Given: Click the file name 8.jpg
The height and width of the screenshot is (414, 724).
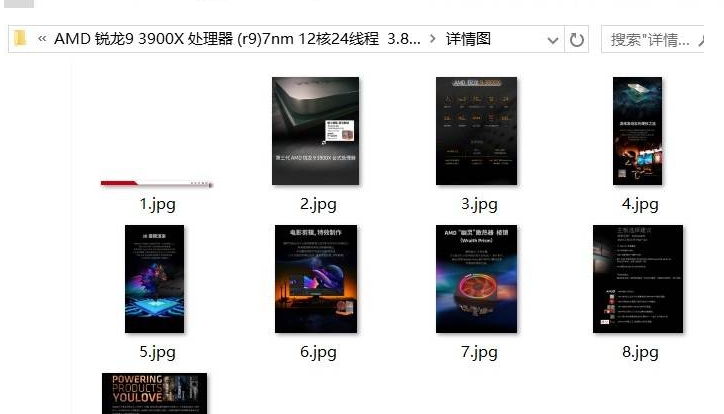Looking at the screenshot, I should coord(640,352).
